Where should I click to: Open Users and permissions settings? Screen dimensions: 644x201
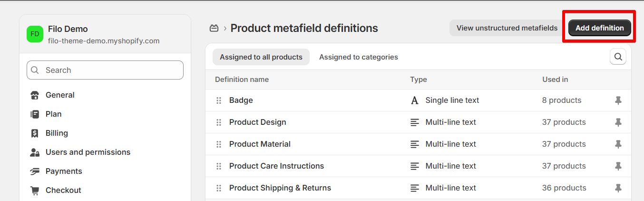[88, 152]
